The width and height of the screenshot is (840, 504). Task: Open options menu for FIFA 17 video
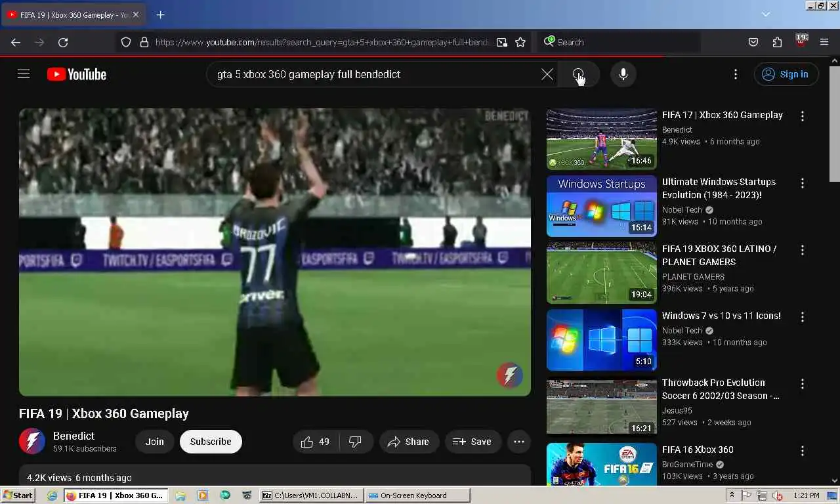pyautogui.click(x=802, y=116)
